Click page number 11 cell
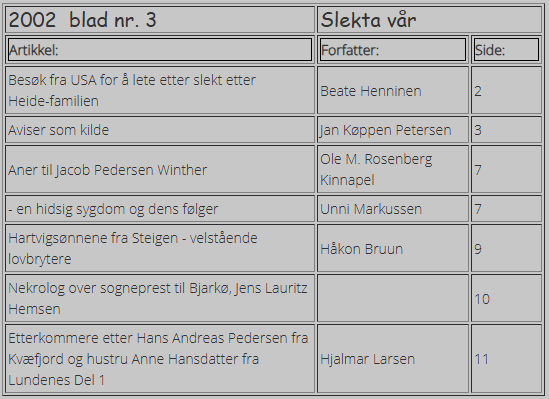The height and width of the screenshot is (399, 549). point(506,359)
